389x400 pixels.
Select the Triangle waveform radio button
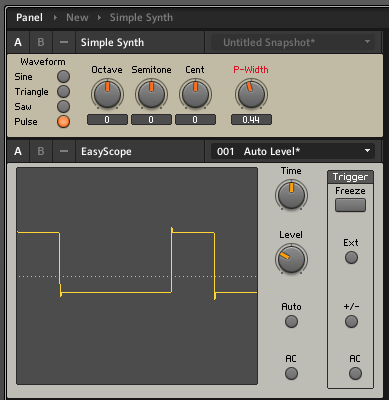click(x=63, y=92)
